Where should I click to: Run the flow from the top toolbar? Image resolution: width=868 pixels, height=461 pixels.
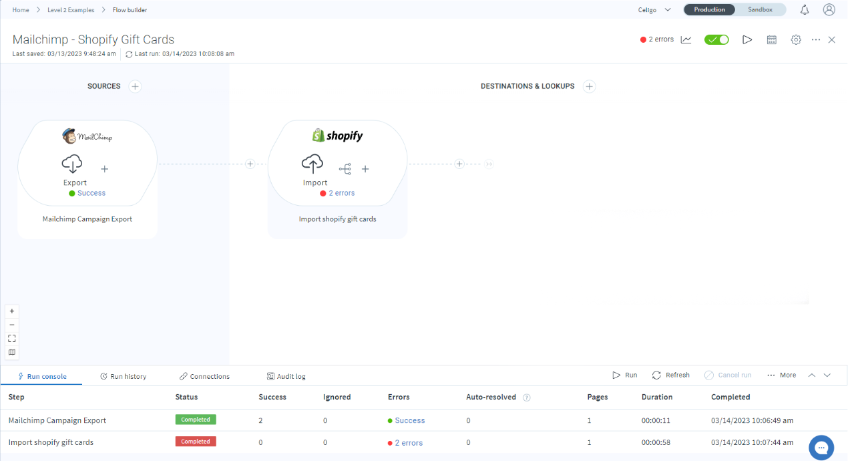(x=747, y=39)
